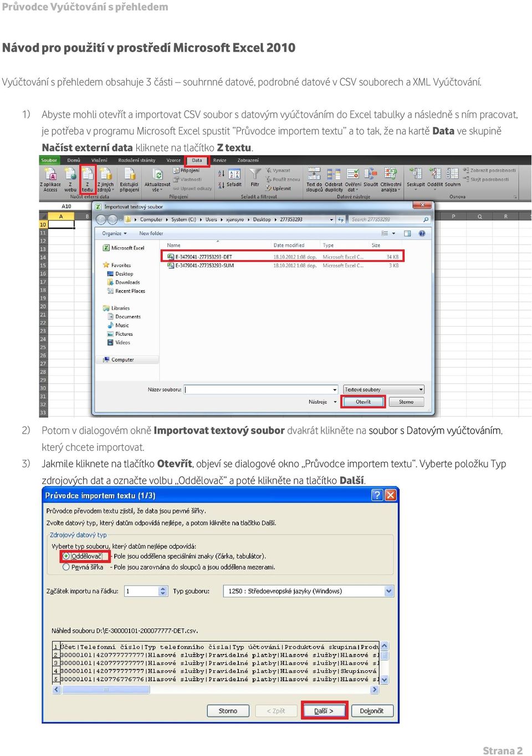Switch to the Vzorce ribbon tab
Viewport: 532px width, 756px height.
(173, 160)
